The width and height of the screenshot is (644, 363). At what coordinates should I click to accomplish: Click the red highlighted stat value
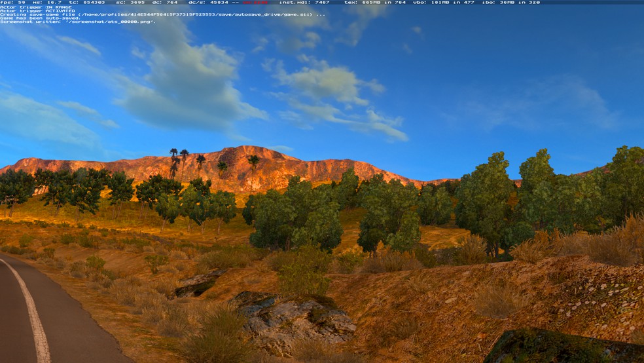pyautogui.click(x=255, y=2)
